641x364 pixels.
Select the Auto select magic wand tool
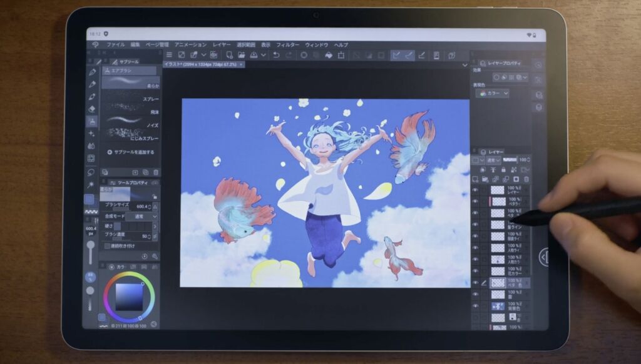tap(91, 185)
